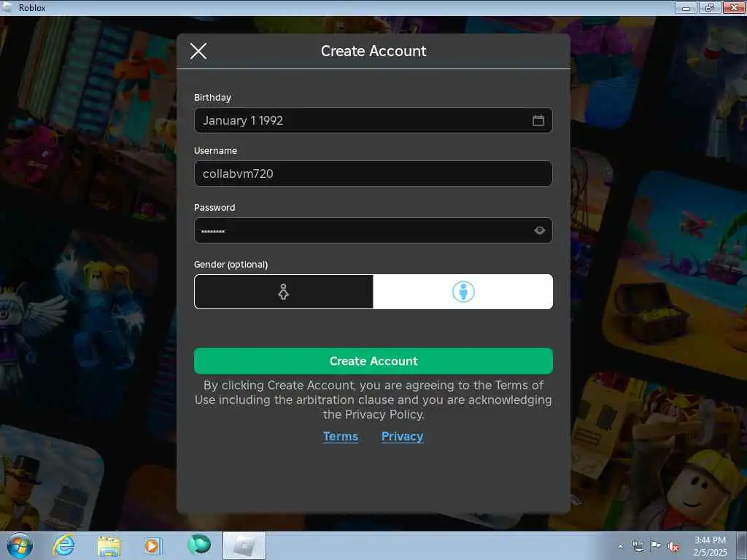Viewport: 747px width, 560px height.
Task: Click the Roblox taskbar button
Action: click(x=244, y=545)
